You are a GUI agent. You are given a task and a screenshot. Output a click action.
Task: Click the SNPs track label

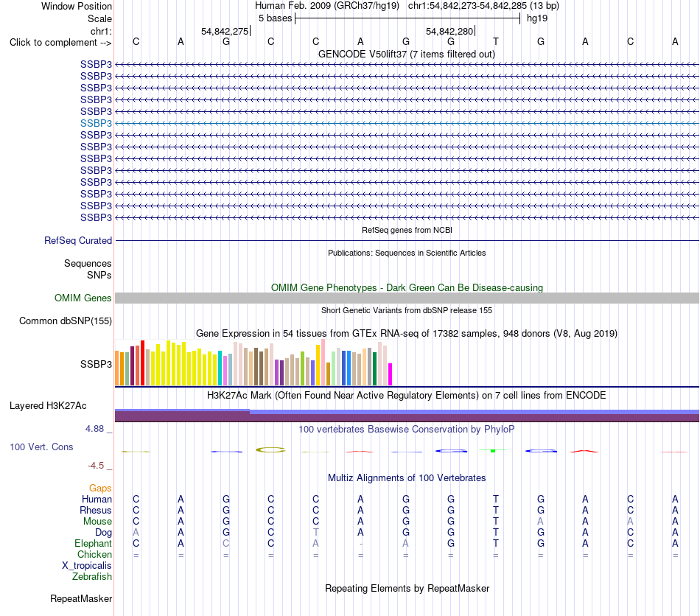99,275
